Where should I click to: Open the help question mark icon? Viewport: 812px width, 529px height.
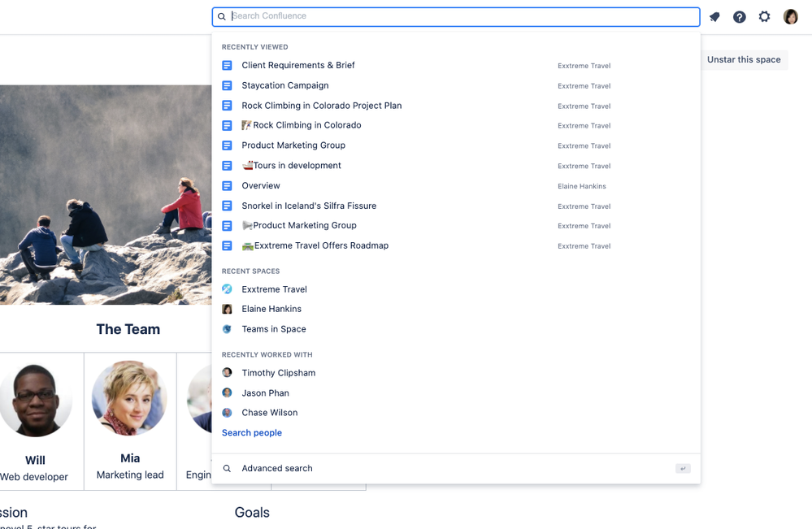tap(740, 17)
